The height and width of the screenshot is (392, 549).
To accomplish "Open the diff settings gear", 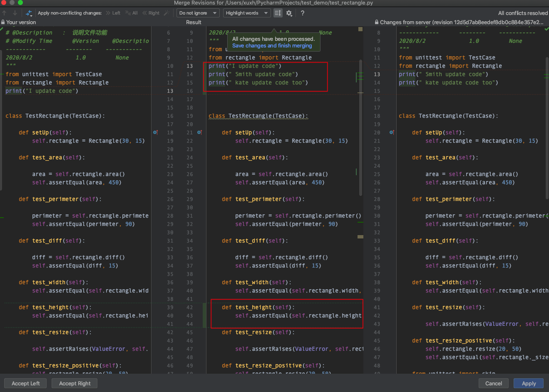I will [x=289, y=13].
